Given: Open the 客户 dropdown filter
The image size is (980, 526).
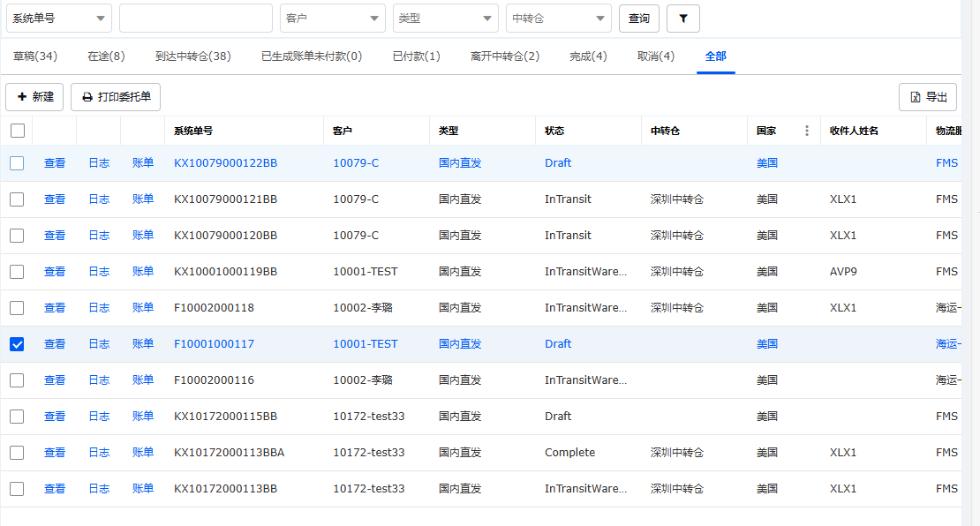Looking at the screenshot, I should (332, 19).
